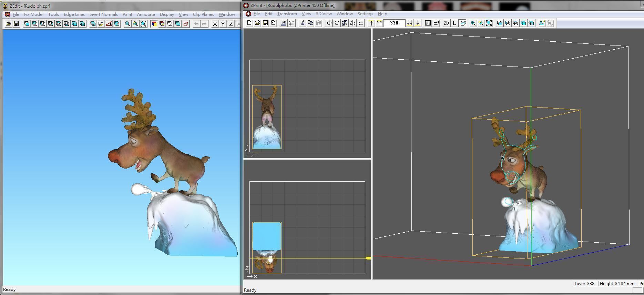Click the 3D Print icon in ZPrint

tap(284, 23)
